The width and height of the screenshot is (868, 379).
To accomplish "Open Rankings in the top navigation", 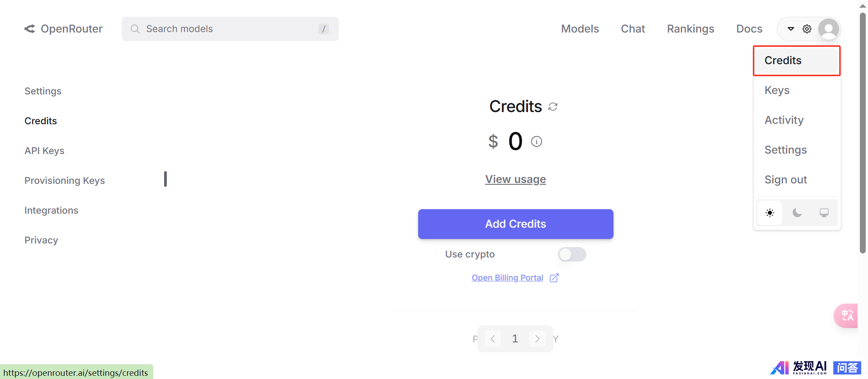I will [x=690, y=29].
